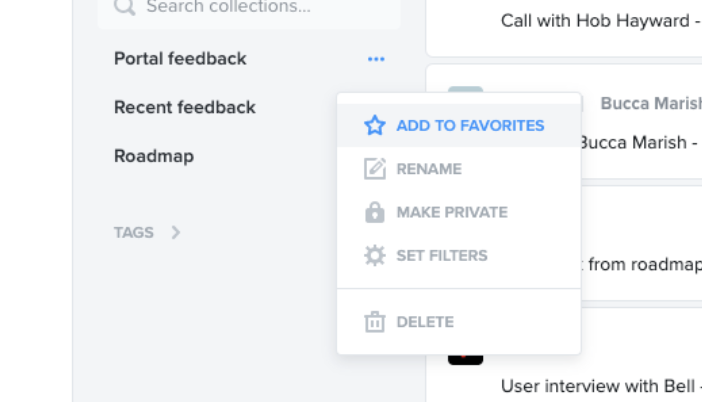This screenshot has height=402, width=702.
Task: Click the pencil Rename icon
Action: pos(375,169)
